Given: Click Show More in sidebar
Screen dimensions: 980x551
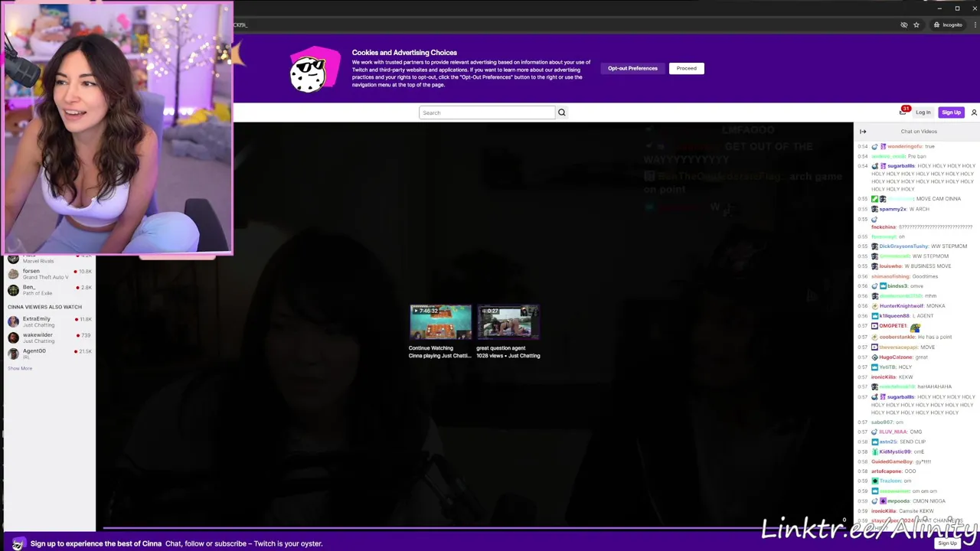Looking at the screenshot, I should [20, 369].
